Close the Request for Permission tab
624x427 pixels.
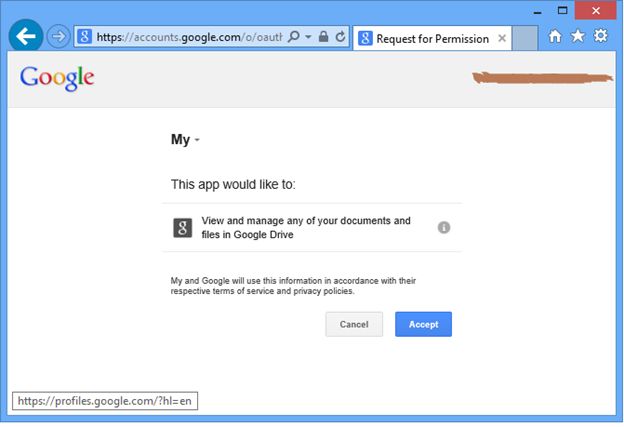coord(502,38)
